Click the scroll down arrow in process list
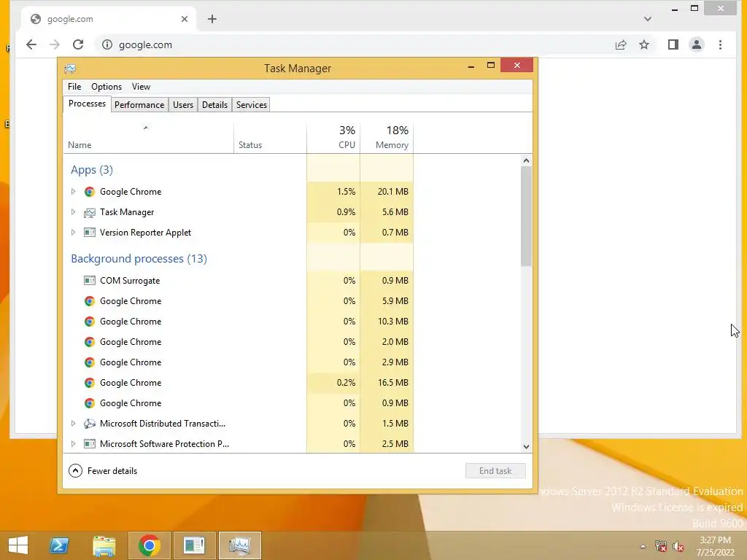The image size is (747, 560). point(526,447)
